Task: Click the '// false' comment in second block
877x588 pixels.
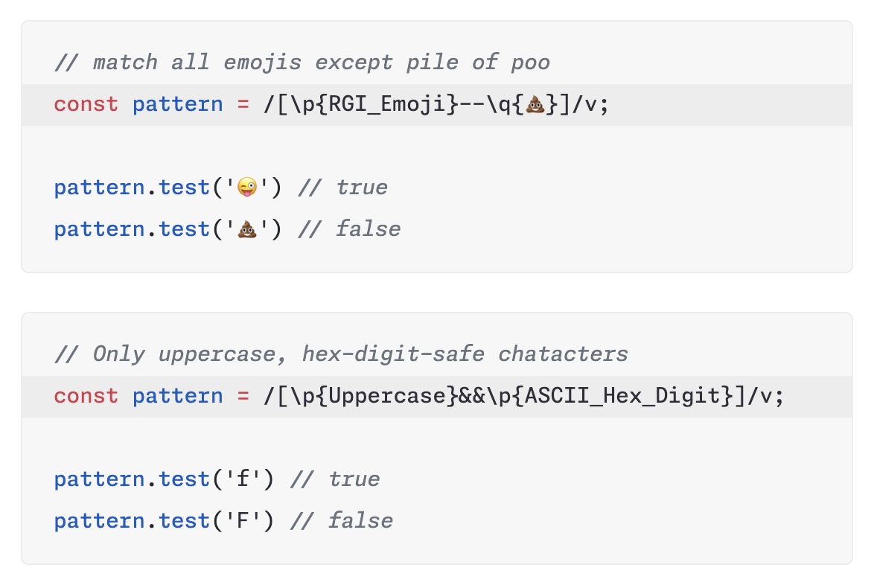Action: pos(342,521)
